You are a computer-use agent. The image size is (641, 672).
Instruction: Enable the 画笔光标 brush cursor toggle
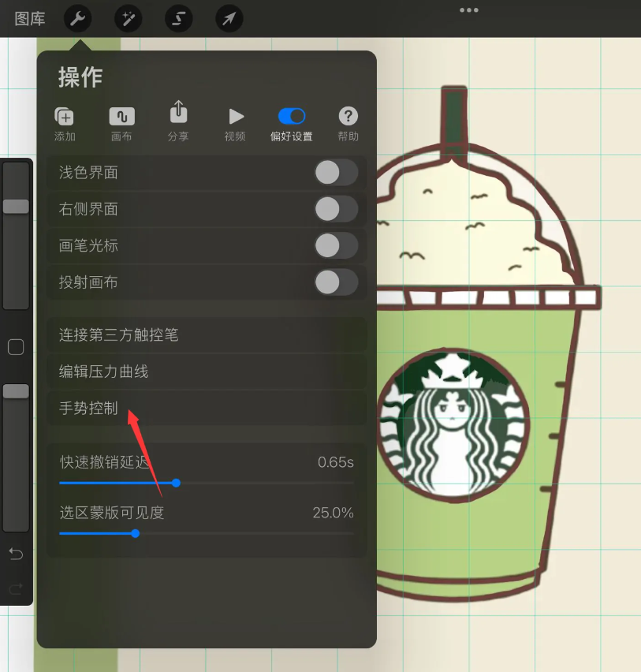[337, 245]
